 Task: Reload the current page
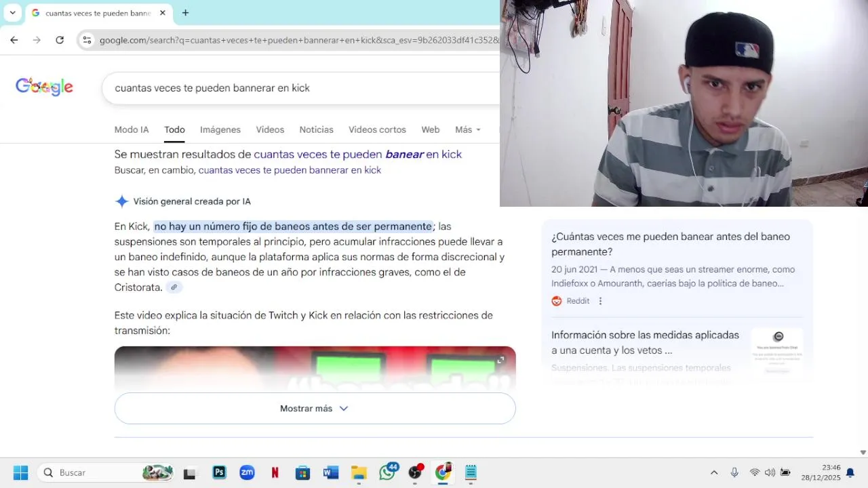[x=60, y=40]
